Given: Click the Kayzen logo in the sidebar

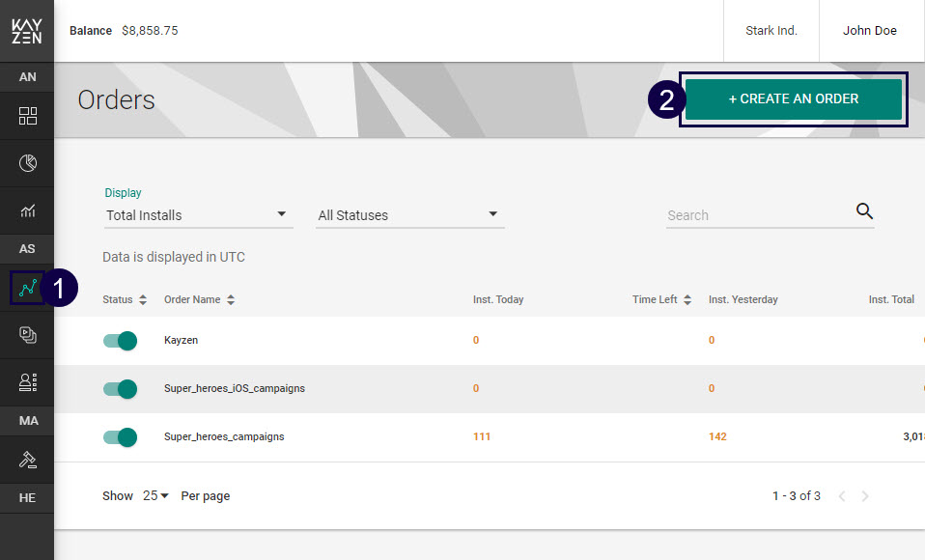Looking at the screenshot, I should click(x=27, y=31).
